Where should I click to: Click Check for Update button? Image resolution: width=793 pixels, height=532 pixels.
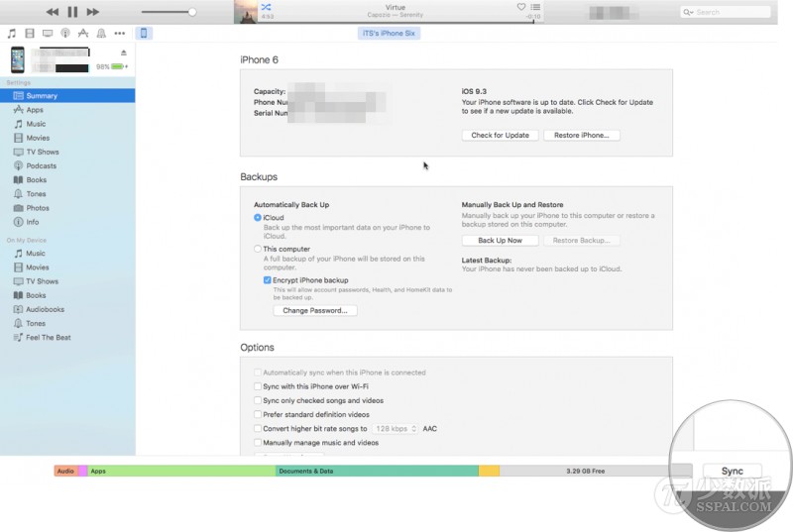(500, 136)
